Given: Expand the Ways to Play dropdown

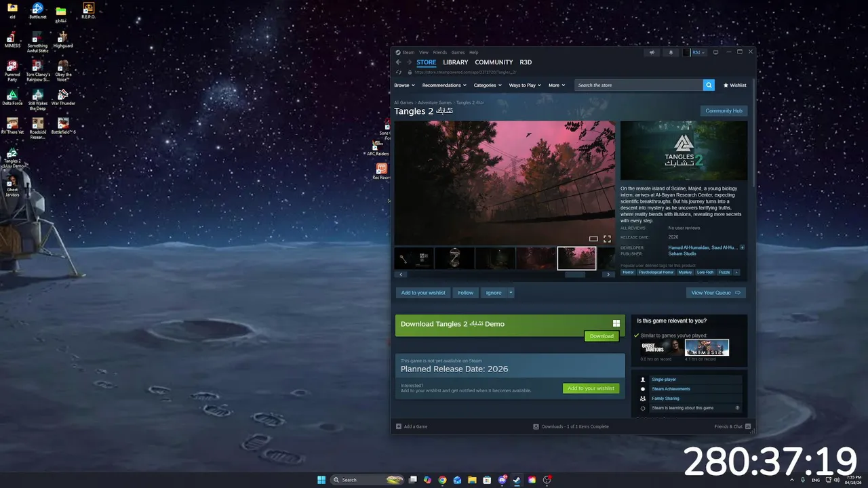Looking at the screenshot, I should [525, 85].
